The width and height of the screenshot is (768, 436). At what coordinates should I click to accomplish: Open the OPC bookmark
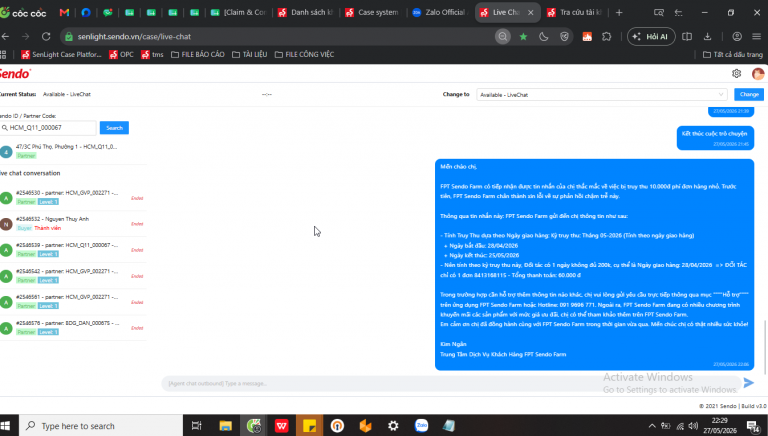coord(121,54)
